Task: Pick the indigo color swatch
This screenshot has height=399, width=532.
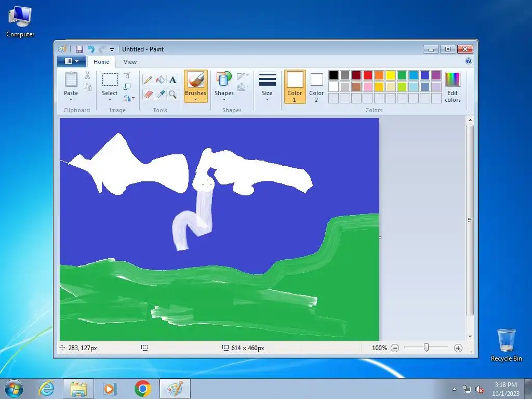Action: point(425,75)
